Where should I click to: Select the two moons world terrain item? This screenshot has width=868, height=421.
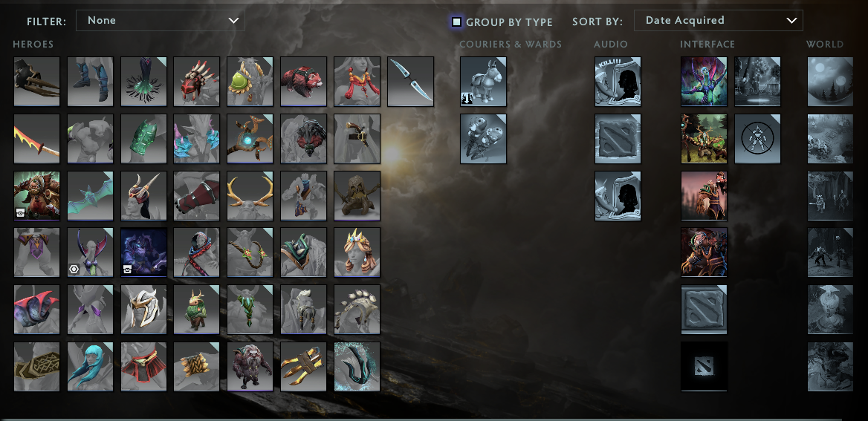pyautogui.click(x=830, y=82)
